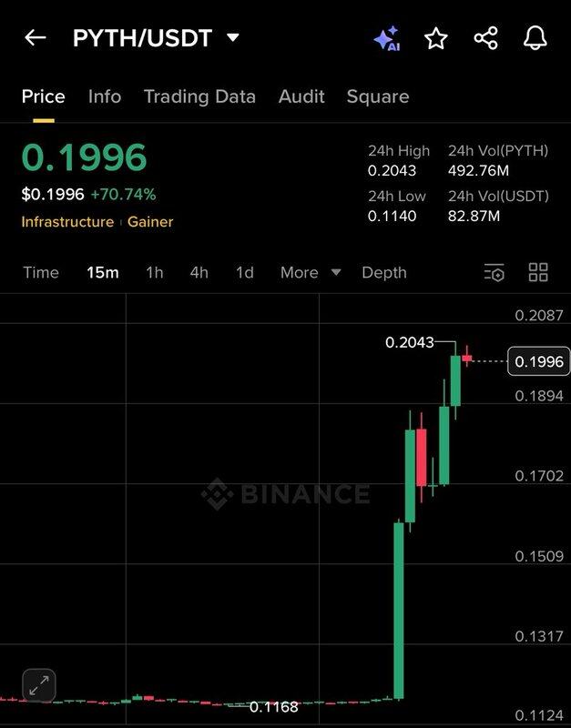This screenshot has height=728, width=571.
Task: Go to the Square tab
Action: 378,96
